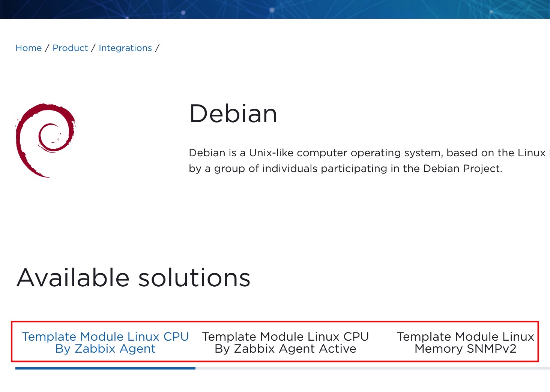Open Template Module Linux Memory SNMPv2 tab
This screenshot has height=392, width=550.
pyautogui.click(x=466, y=343)
